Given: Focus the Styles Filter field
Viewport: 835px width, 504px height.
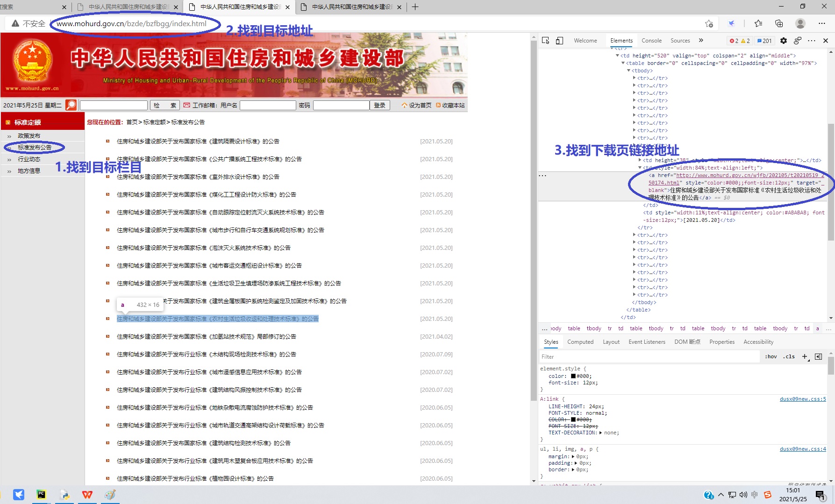Looking at the screenshot, I should [x=649, y=356].
